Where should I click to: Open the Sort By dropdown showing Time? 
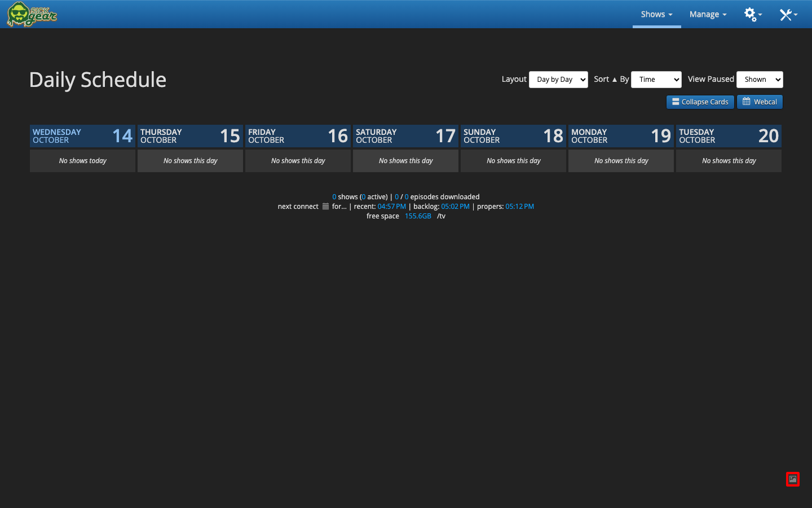point(656,80)
